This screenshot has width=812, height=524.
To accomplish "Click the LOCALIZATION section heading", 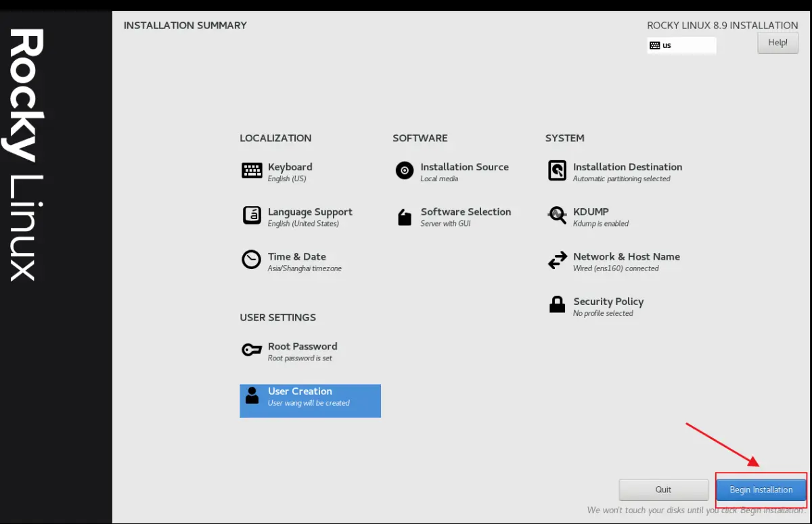I will pyautogui.click(x=275, y=138).
